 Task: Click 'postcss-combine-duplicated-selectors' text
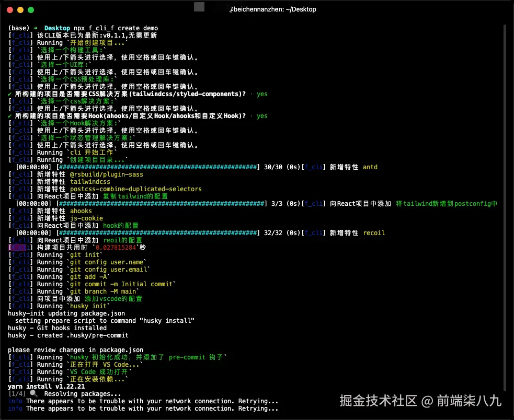click(x=136, y=189)
